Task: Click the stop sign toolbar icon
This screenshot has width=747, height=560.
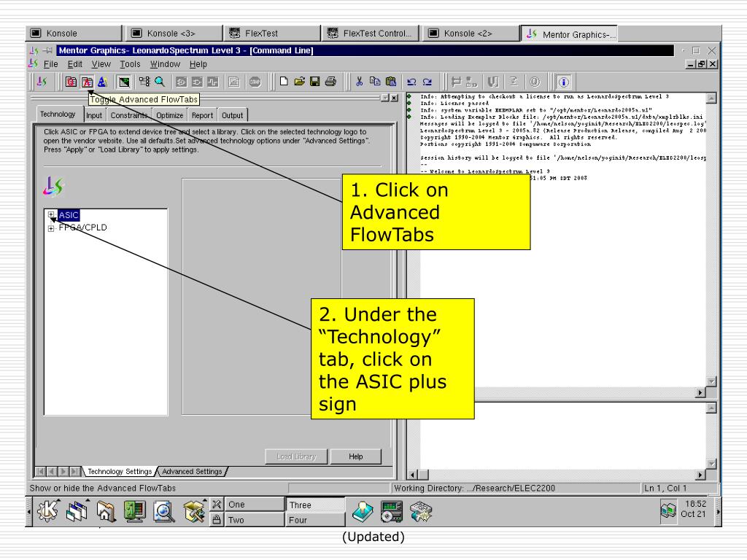Action: tap(255, 82)
